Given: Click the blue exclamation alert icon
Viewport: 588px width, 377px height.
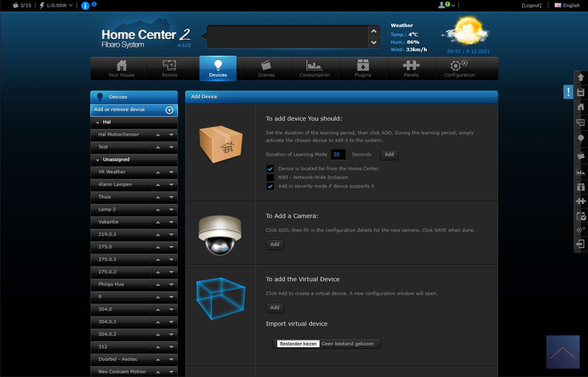Looking at the screenshot, I should point(568,92).
